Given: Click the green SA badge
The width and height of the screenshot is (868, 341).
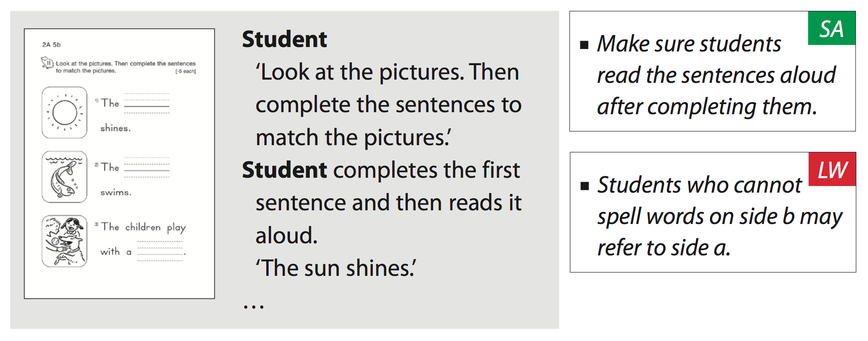Looking at the screenshot, I should 831,29.
